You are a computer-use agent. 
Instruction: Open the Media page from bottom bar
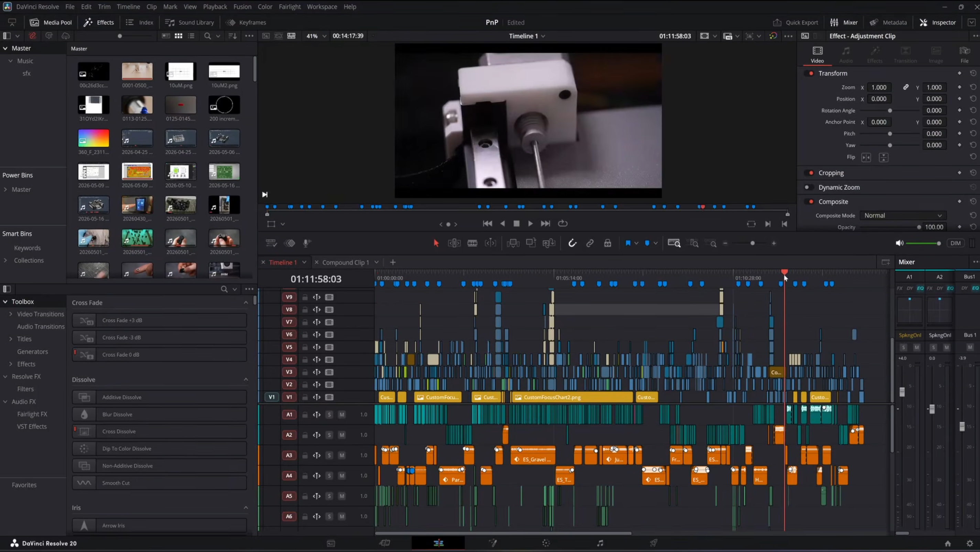coord(331,544)
